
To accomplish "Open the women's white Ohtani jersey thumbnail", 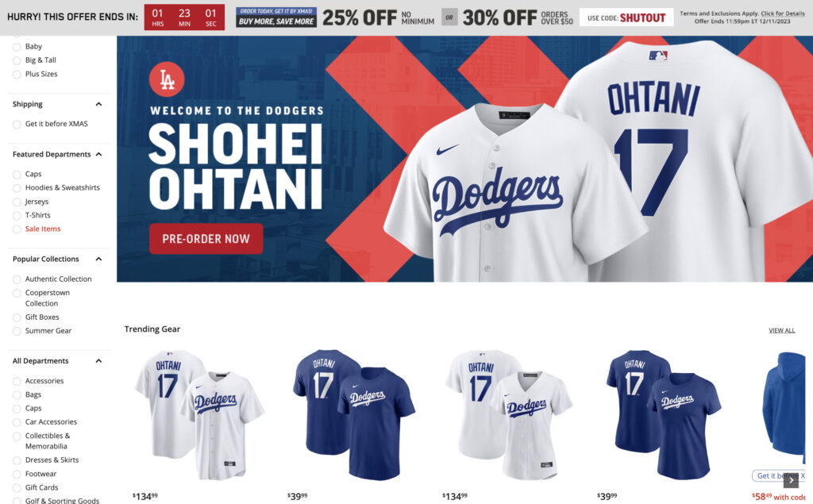I will (509, 414).
